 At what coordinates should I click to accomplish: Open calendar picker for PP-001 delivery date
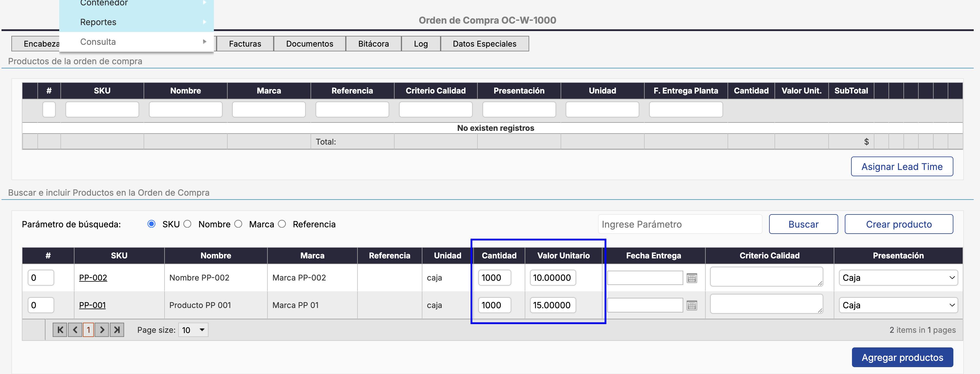click(692, 306)
